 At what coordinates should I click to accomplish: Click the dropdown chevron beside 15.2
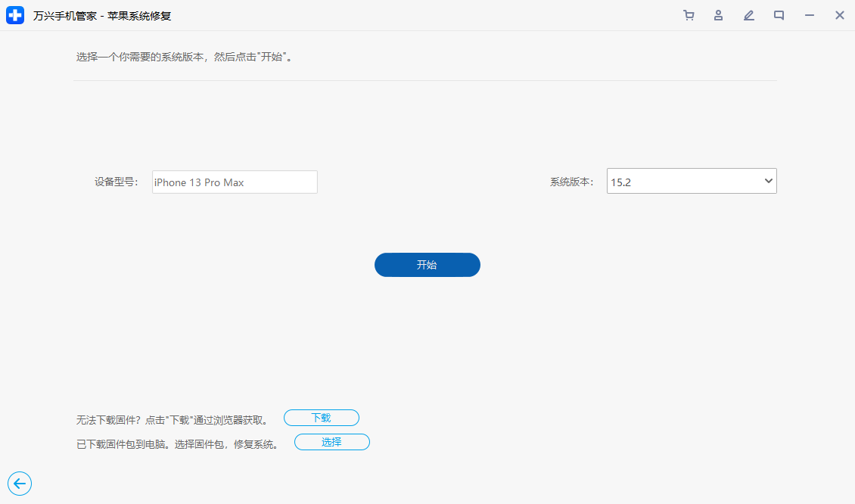click(766, 181)
